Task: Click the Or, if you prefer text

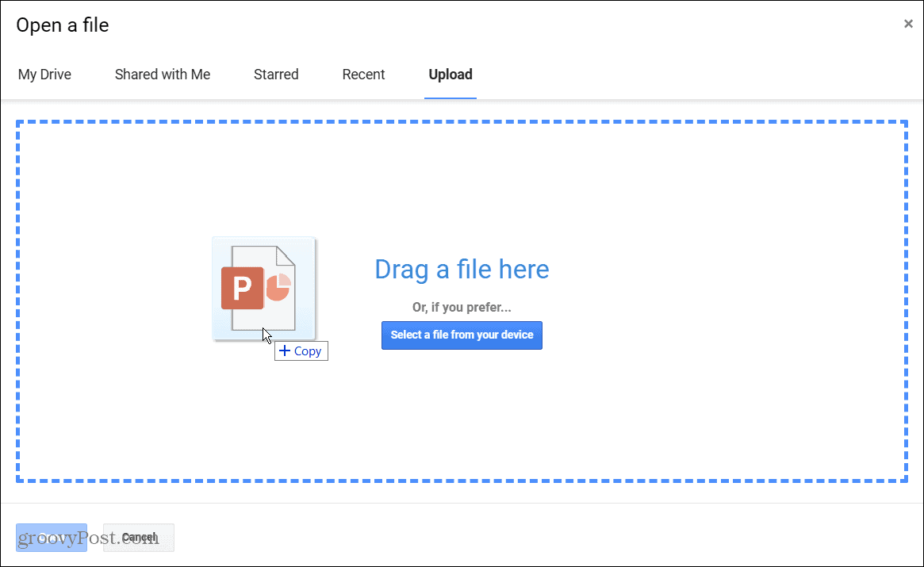Action: (462, 308)
